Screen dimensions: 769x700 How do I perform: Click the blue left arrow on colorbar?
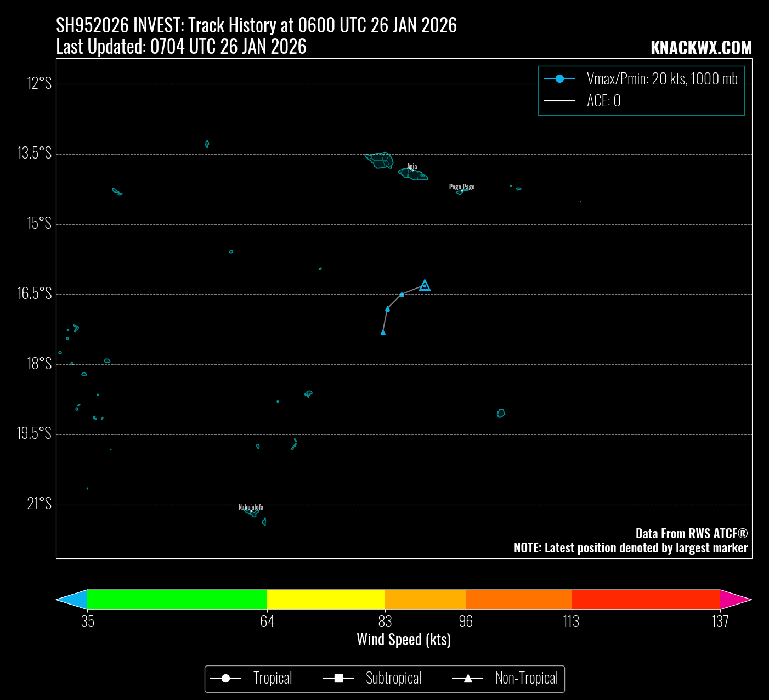[x=72, y=600]
